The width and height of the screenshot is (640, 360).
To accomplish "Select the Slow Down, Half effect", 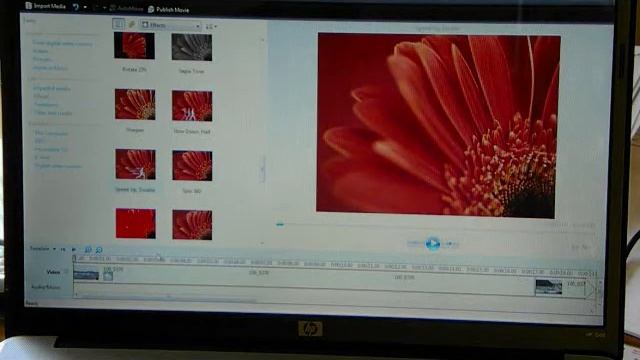I will click(192, 106).
